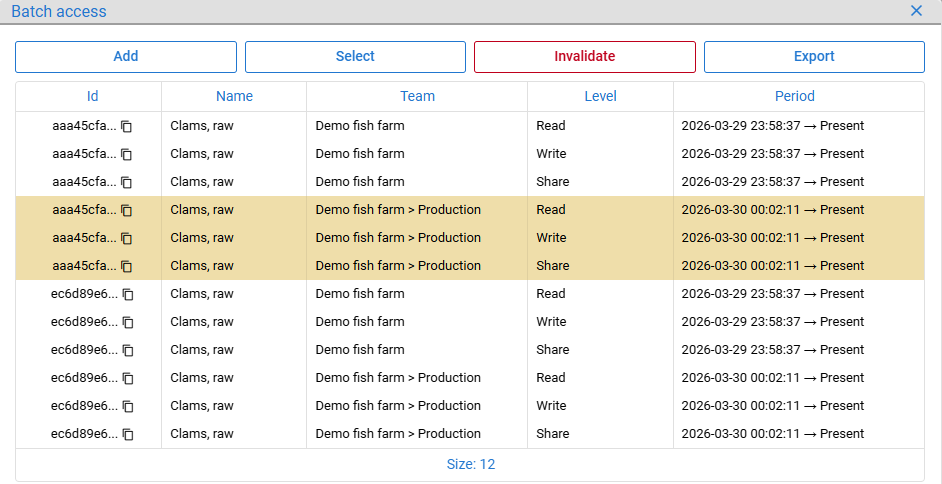The image size is (942, 484).
Task: Select Read level cell in highlighted Production row
Action: point(600,210)
